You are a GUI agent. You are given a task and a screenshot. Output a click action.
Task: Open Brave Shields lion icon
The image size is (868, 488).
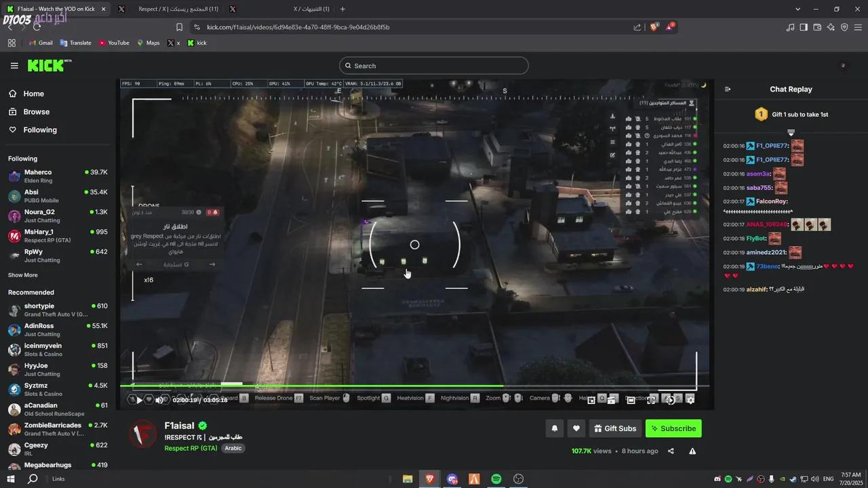654,27
